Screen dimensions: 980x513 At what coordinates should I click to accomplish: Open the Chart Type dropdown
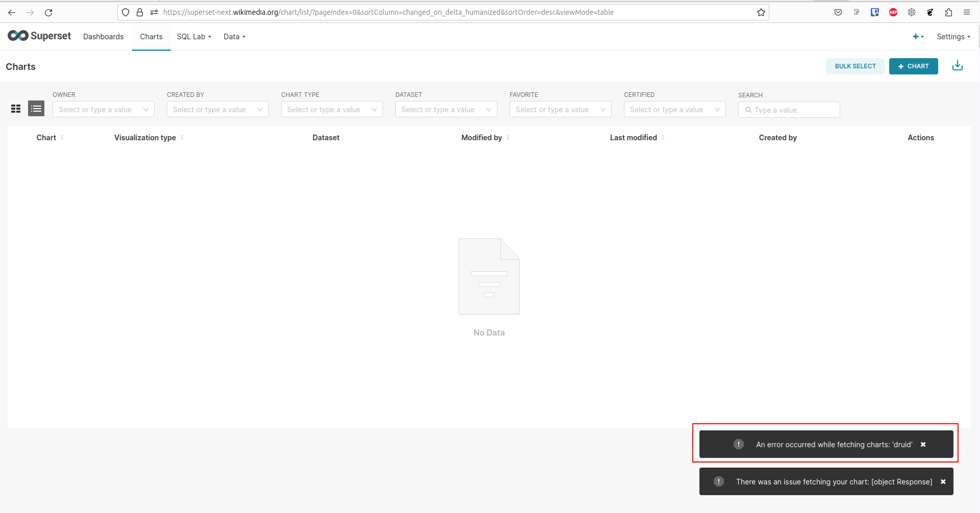coord(332,109)
